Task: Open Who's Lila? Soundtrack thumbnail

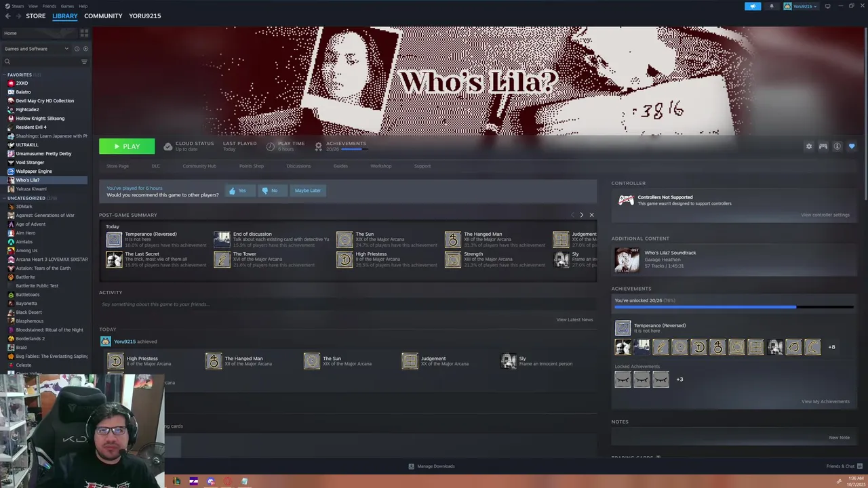Action: click(627, 260)
